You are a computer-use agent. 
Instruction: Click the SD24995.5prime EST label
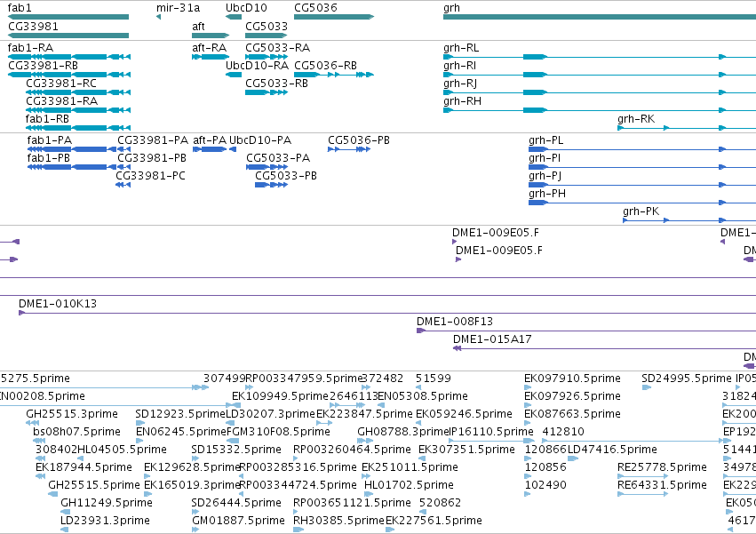687,379
